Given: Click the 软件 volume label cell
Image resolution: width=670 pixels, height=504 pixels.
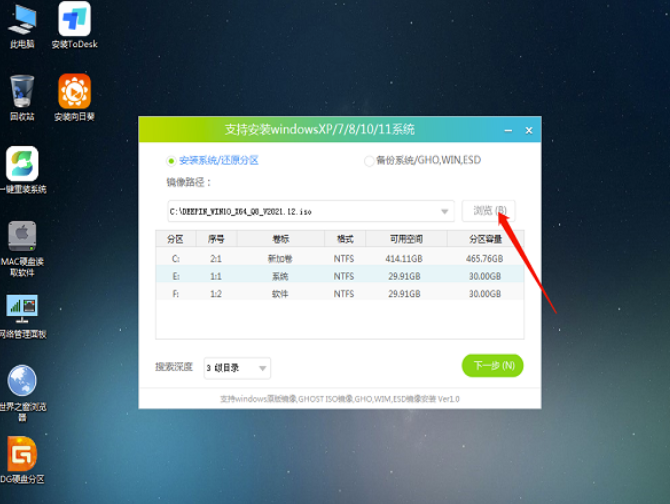Looking at the screenshot, I should 280,293.
